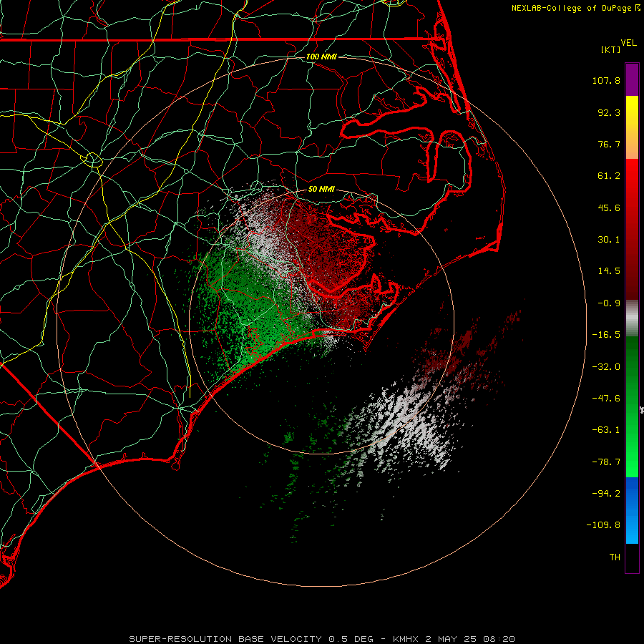Click the 92.3 legend value
Image resolution: width=644 pixels, height=644 pixels.
[609, 112]
